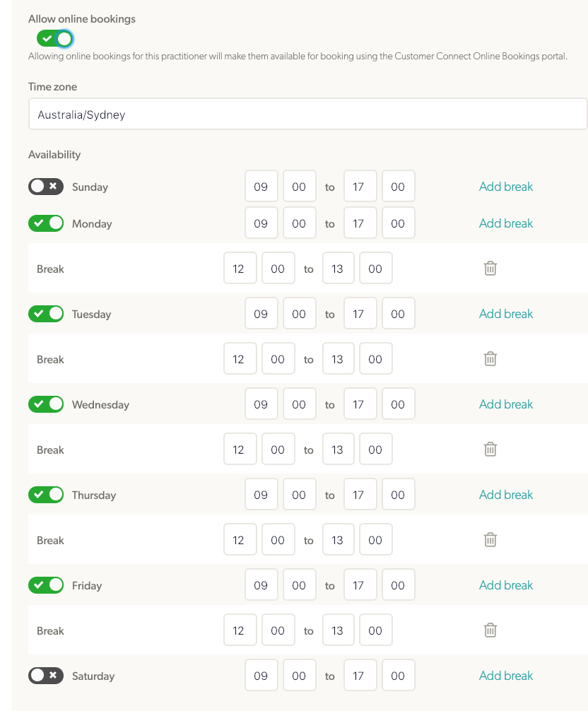Add another break on Monday
Screen dimensions: 588x711
(x=506, y=223)
